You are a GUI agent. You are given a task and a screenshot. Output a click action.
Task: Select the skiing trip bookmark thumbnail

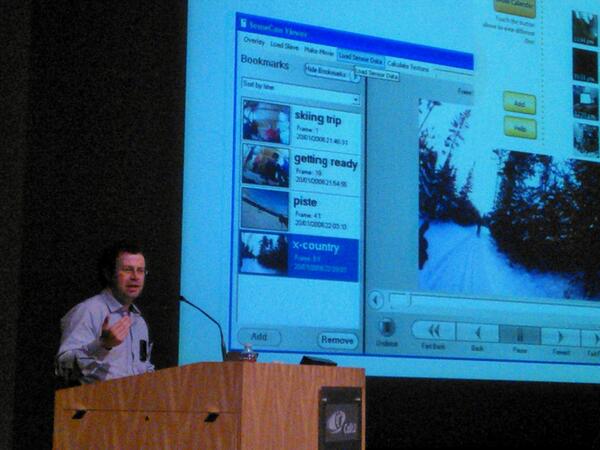pyautogui.click(x=267, y=122)
